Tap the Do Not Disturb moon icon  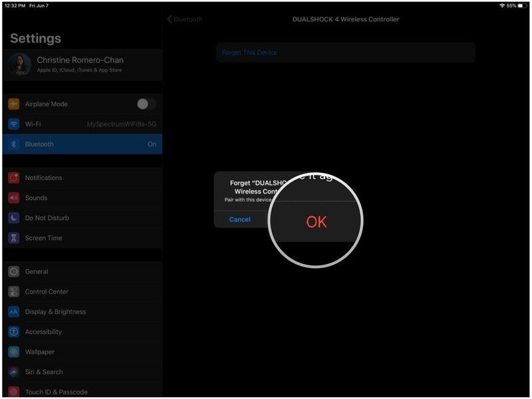click(x=14, y=218)
